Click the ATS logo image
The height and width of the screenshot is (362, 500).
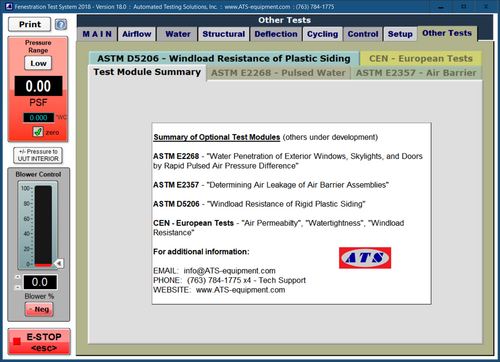pos(365,258)
